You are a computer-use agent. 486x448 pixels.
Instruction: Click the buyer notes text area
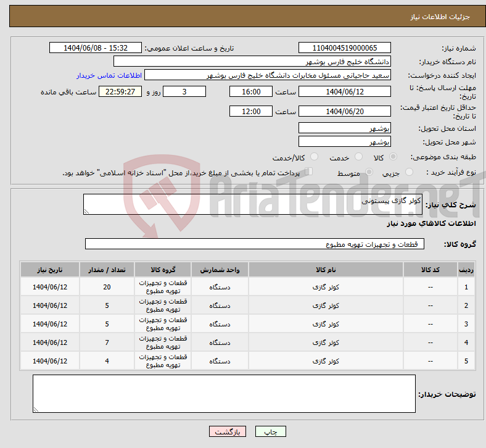(224, 394)
